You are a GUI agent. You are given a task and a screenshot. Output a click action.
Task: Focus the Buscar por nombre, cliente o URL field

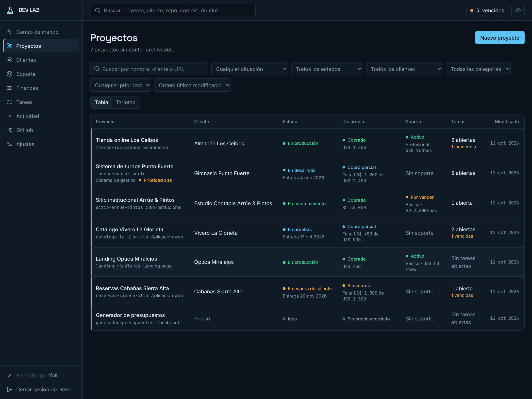click(149, 69)
